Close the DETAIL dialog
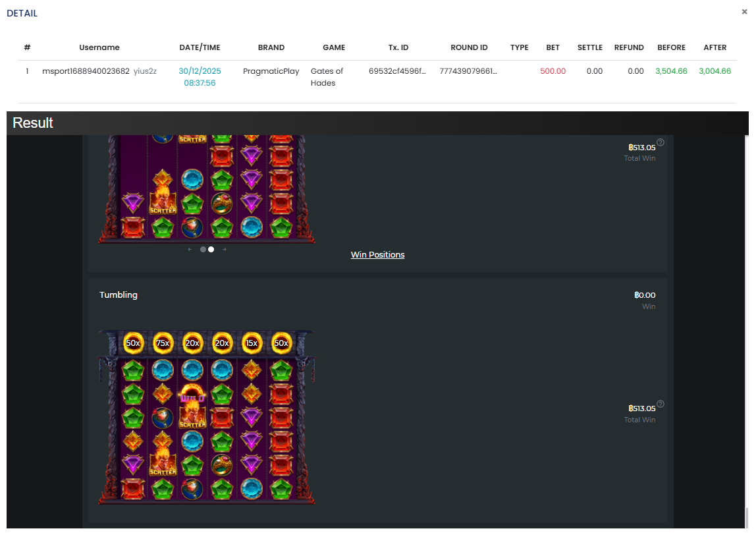Image resolution: width=756 pixels, height=535 pixels. point(744,12)
